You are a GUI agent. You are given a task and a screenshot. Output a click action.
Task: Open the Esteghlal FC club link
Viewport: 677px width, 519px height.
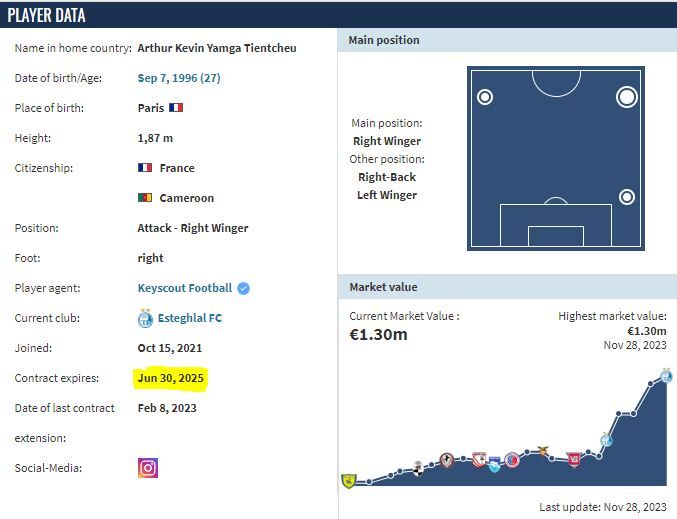(189, 318)
